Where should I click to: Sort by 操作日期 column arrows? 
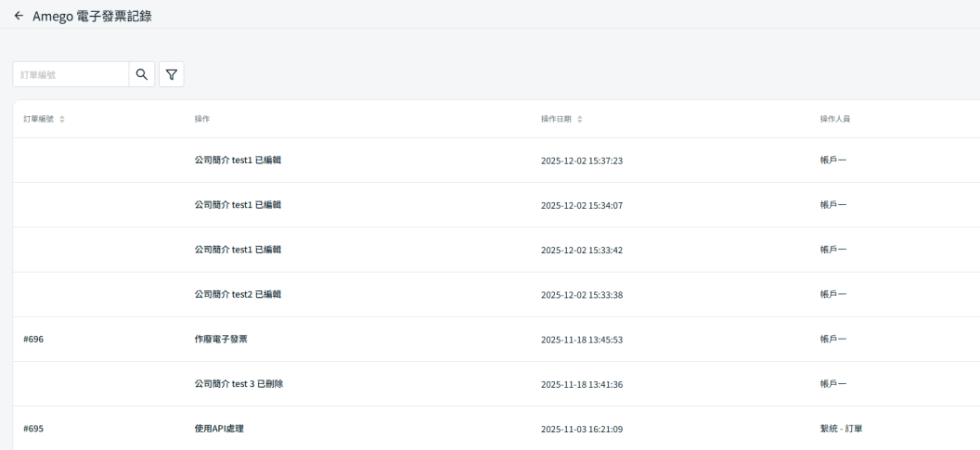tap(580, 120)
